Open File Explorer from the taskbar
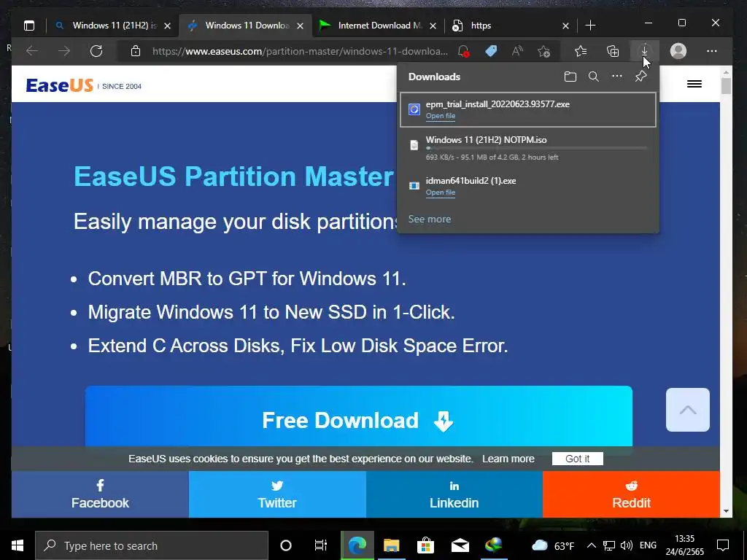The height and width of the screenshot is (560, 747). click(x=391, y=545)
